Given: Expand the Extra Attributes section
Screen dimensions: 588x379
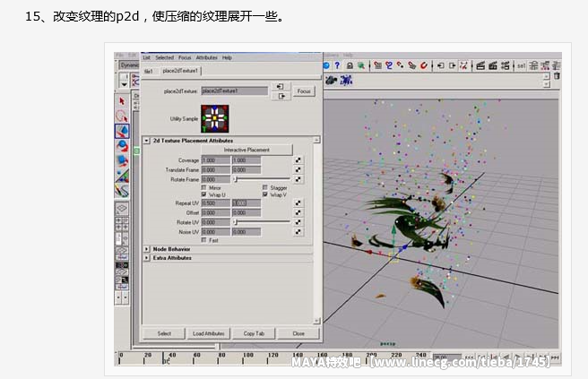Looking at the screenshot, I should point(147,258).
